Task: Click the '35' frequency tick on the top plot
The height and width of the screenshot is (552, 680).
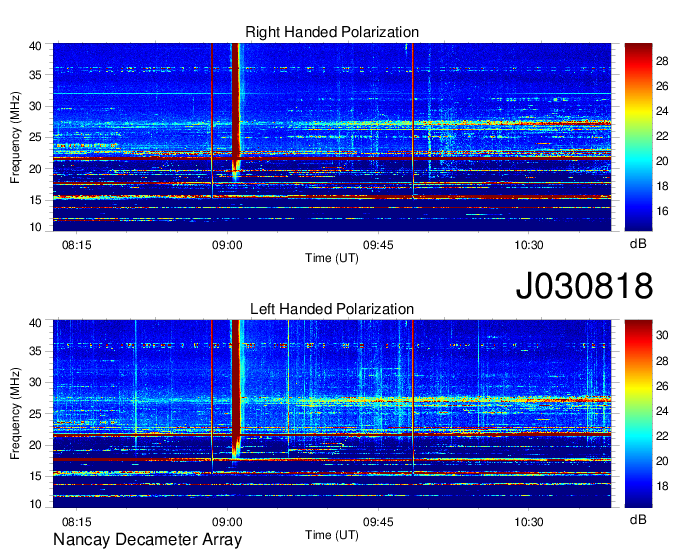Action: click(35, 75)
